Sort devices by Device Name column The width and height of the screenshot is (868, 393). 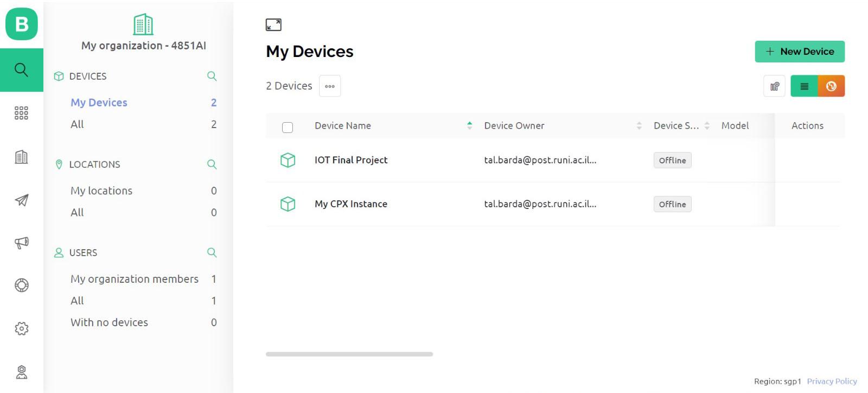(x=469, y=125)
